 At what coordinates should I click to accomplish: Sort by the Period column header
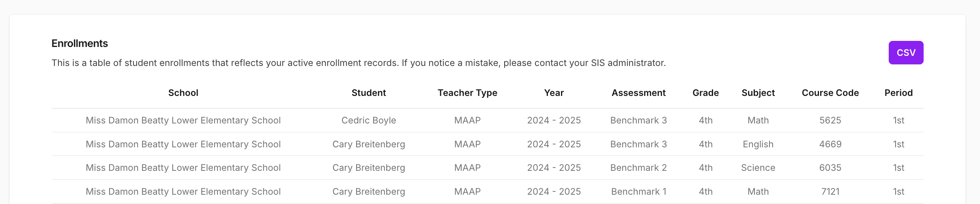pos(898,93)
